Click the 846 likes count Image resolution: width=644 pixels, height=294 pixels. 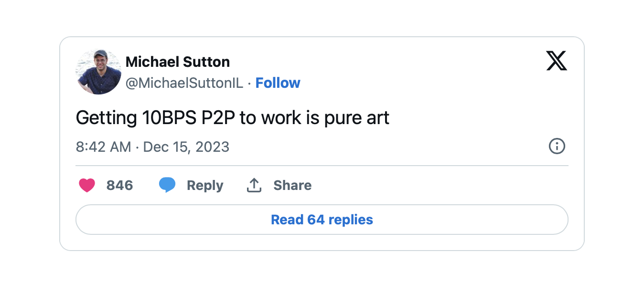point(119,185)
